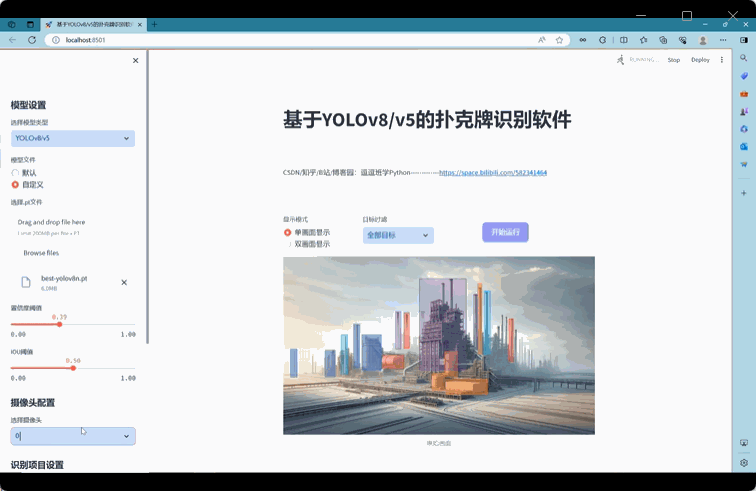This screenshot has height=491, width=756.
Task: Click the confidence threshold slider handle at 0.39
Action: point(59,324)
